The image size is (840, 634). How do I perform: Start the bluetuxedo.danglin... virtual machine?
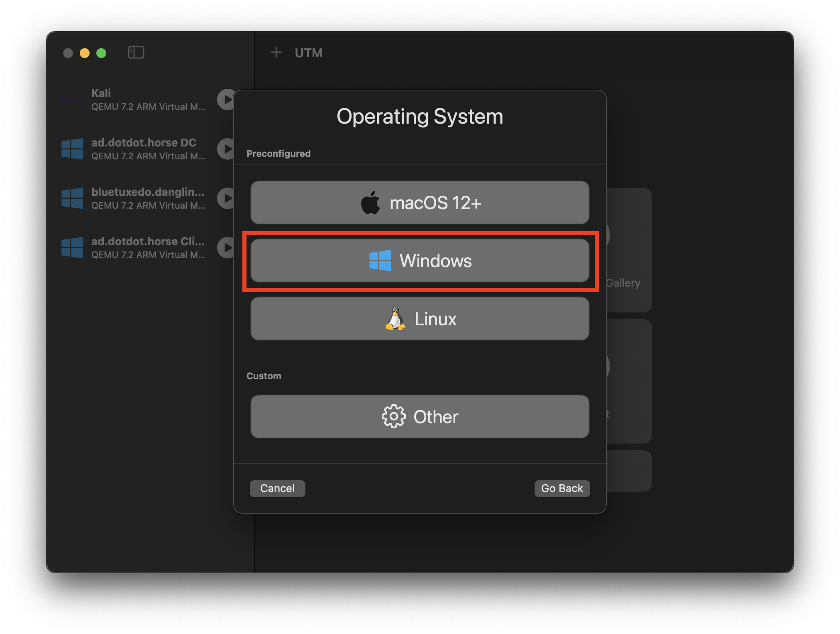(226, 198)
